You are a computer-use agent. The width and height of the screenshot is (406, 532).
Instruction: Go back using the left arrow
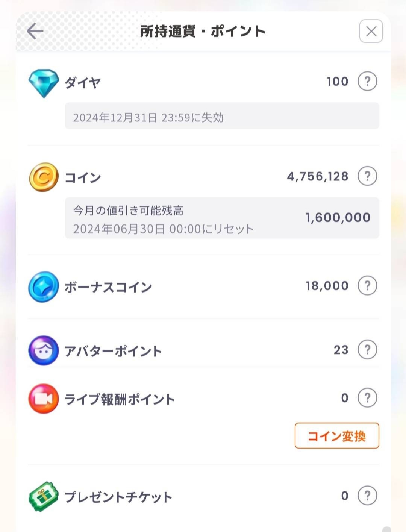[35, 31]
